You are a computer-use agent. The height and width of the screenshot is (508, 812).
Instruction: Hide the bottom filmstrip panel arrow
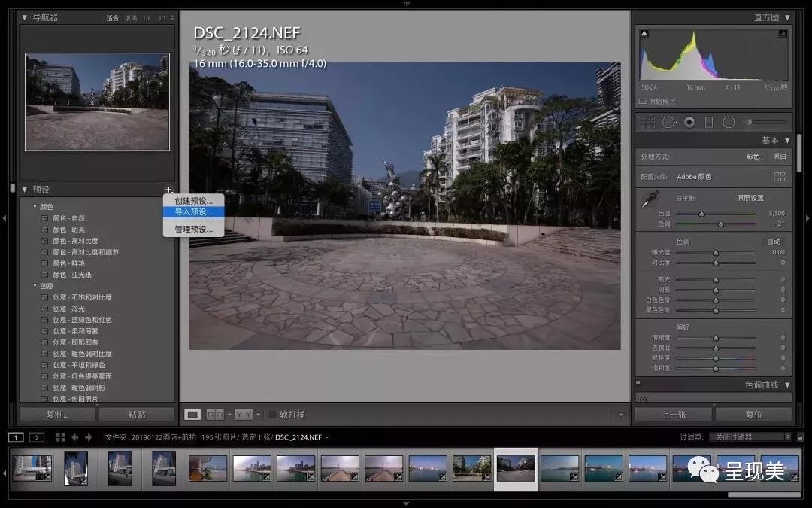(406, 503)
